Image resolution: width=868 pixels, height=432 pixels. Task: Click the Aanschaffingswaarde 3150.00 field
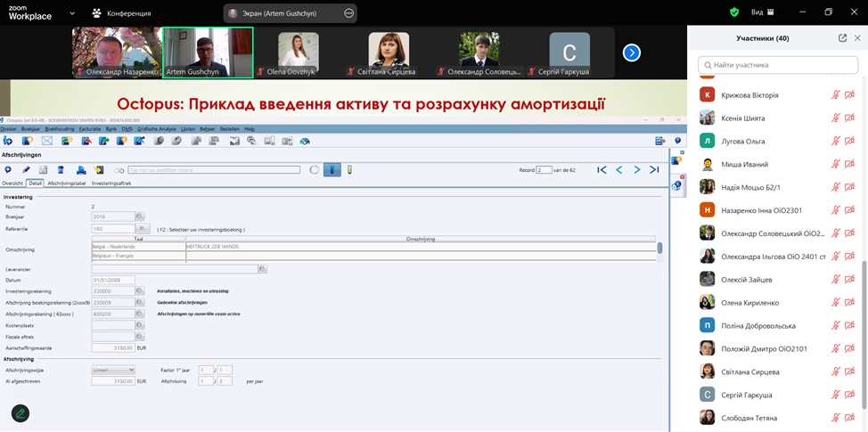click(113, 348)
